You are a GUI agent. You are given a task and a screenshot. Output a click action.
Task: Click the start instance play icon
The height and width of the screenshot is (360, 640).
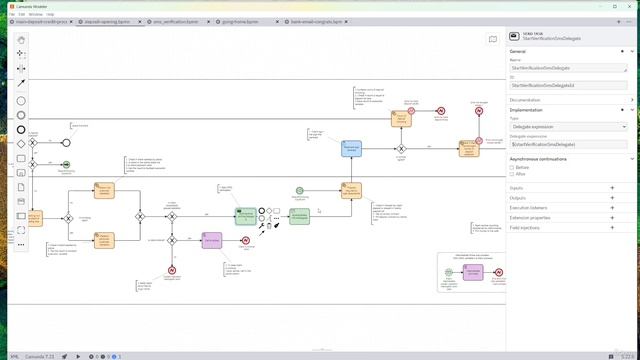pos(78,356)
